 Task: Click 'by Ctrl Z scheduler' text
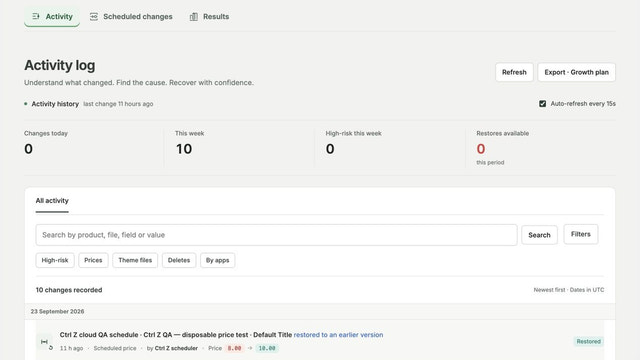(172, 349)
